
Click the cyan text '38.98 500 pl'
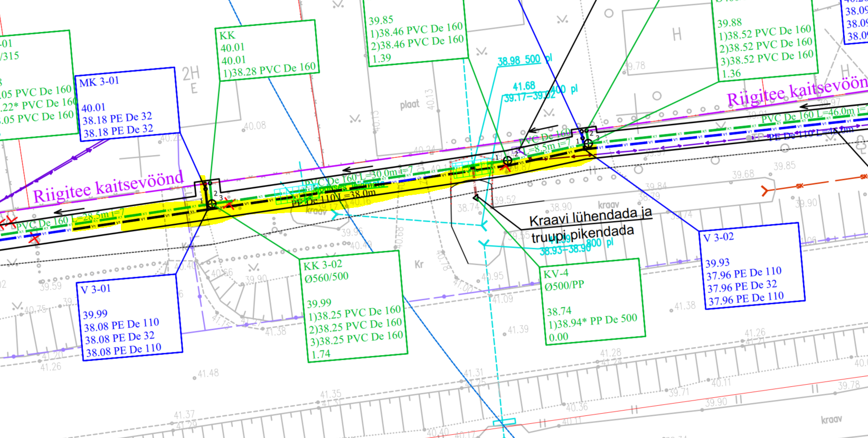point(525,60)
